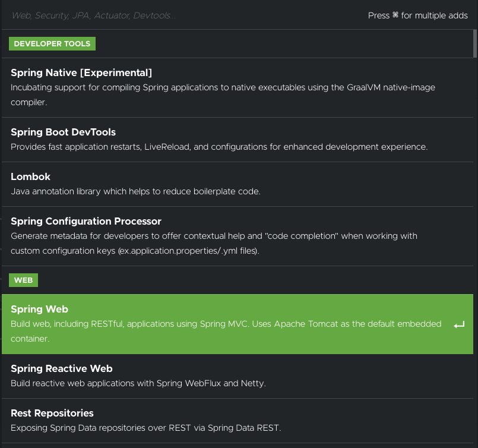Image resolution: width=478 pixels, height=448 pixels.
Task: Choose Lombok from the dependency list
Action: 238,184
